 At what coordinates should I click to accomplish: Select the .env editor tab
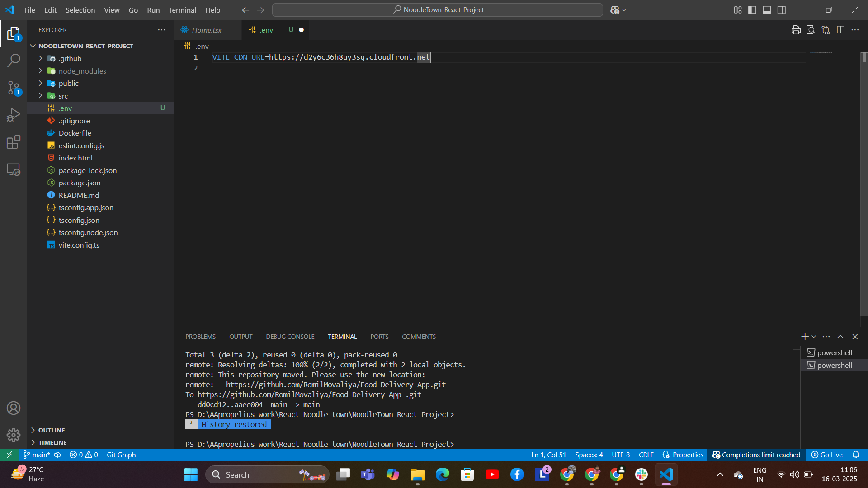click(266, 30)
